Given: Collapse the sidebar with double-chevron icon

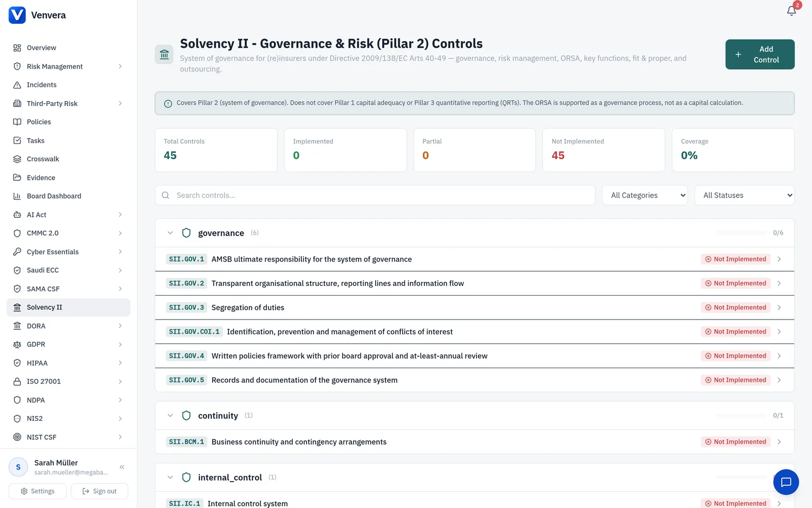Looking at the screenshot, I should [x=122, y=467].
